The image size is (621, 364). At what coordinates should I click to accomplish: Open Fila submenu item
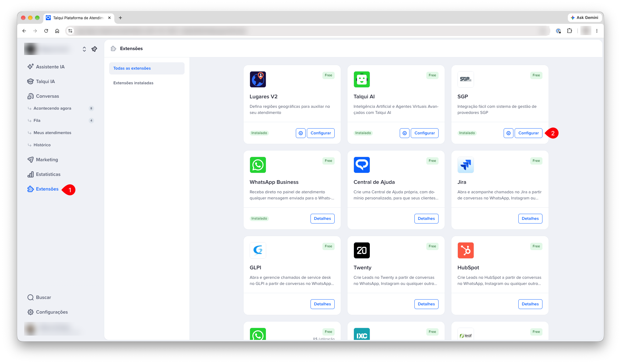61,120
